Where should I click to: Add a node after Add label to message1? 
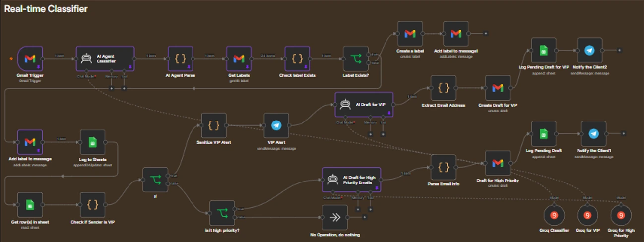pos(486,33)
